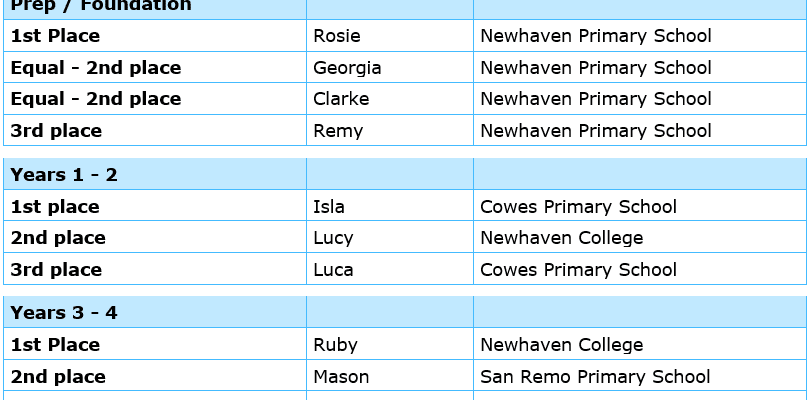Click the Isla name cell
810x400 pixels.
pyautogui.click(x=331, y=207)
